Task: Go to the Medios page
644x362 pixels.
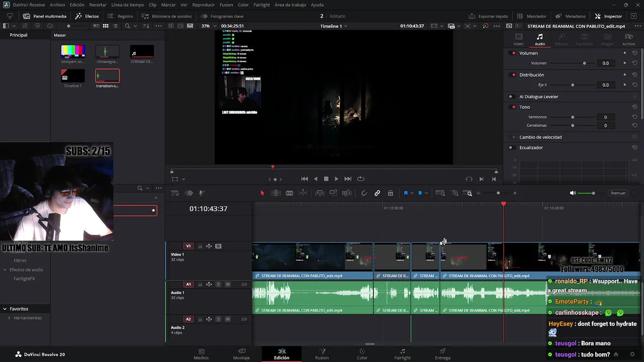Action: tap(201, 354)
